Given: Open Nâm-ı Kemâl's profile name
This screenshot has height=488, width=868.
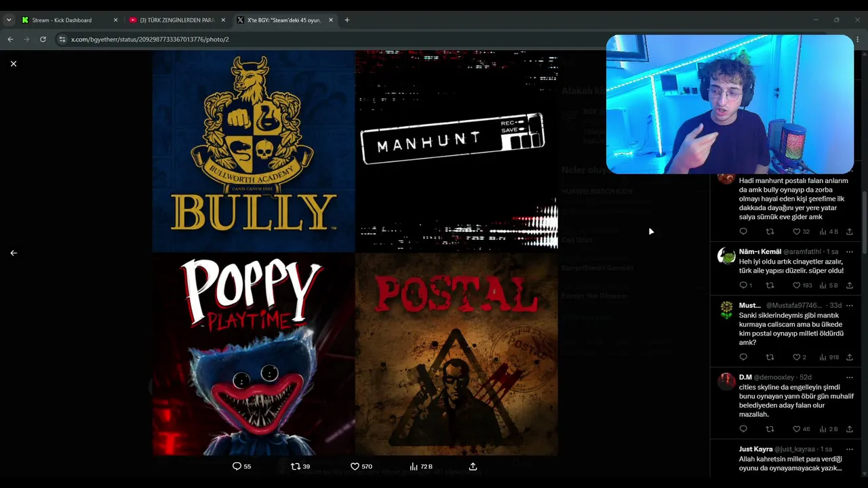Looking at the screenshot, I should click(760, 251).
